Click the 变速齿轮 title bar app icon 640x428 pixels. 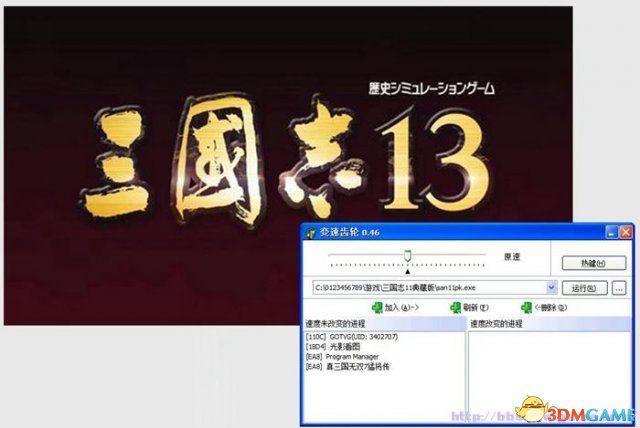[x=311, y=233]
